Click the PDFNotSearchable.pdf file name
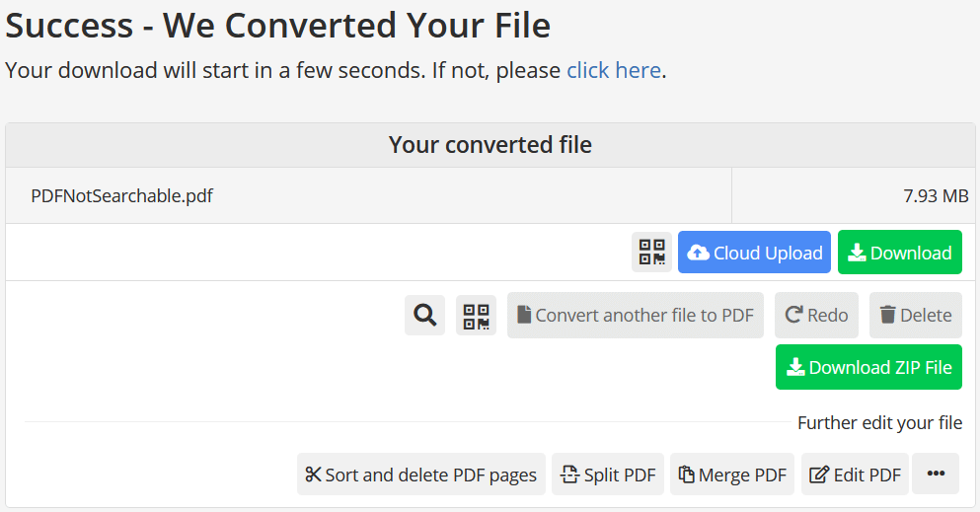Screen dimensions: 980x512 click(x=121, y=195)
